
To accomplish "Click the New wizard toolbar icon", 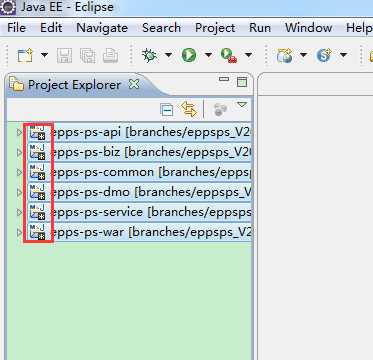I will click(25, 55).
